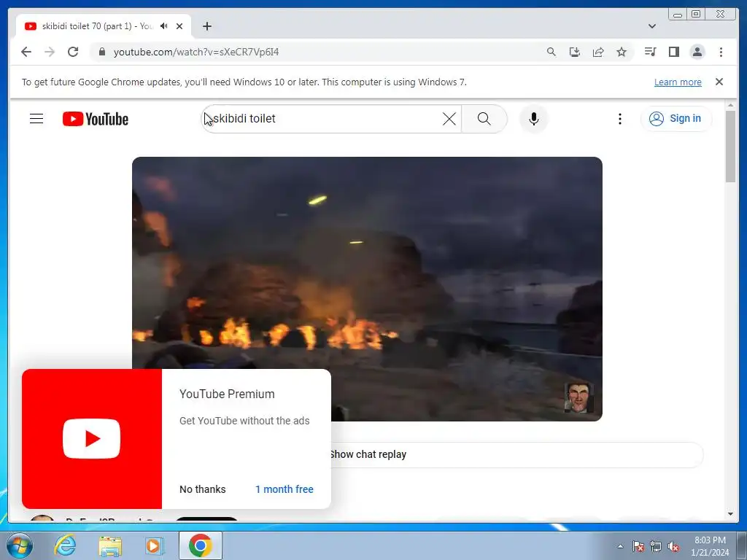The height and width of the screenshot is (560, 747).
Task: Click the muted volume tray icon
Action: pos(673,546)
